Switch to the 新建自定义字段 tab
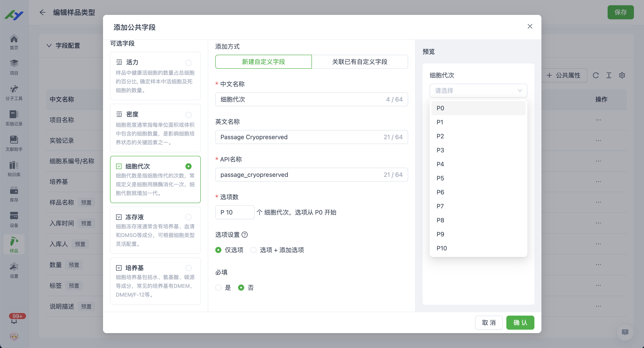Viewport: 644px width, 348px height. tap(263, 62)
